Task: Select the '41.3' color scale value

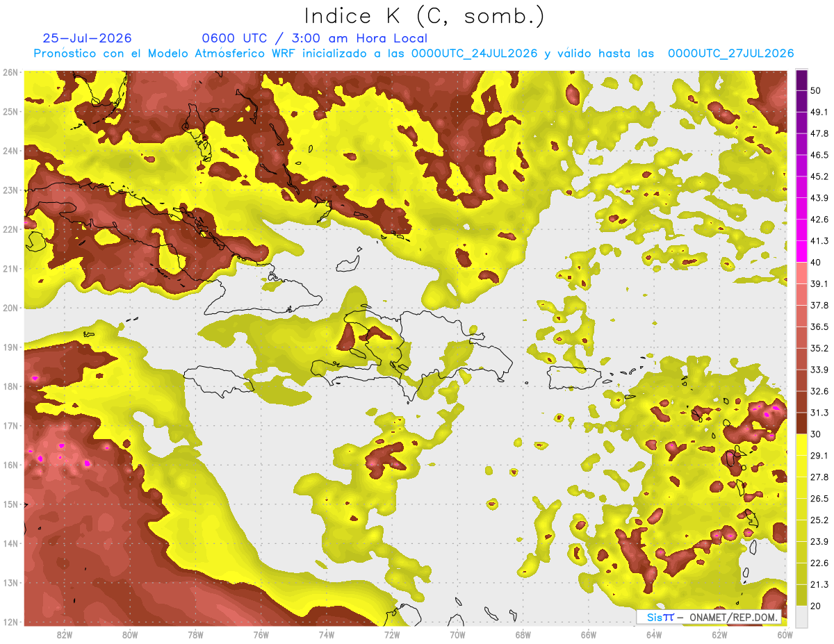Action: (x=819, y=241)
